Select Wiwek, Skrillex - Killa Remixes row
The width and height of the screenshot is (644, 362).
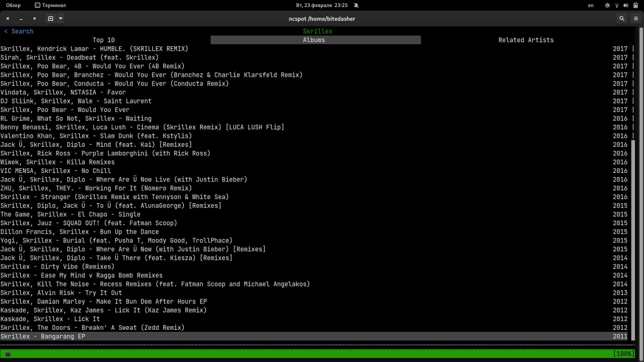tap(314, 162)
